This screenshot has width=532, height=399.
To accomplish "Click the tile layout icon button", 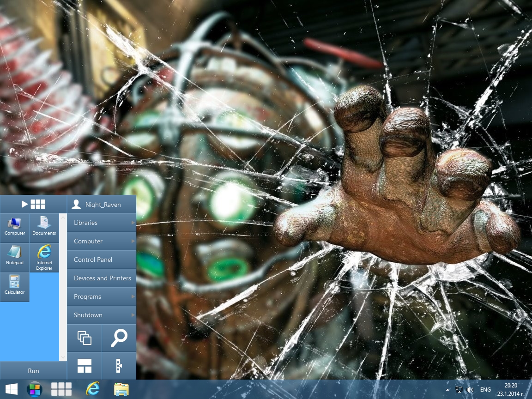I will click(85, 366).
